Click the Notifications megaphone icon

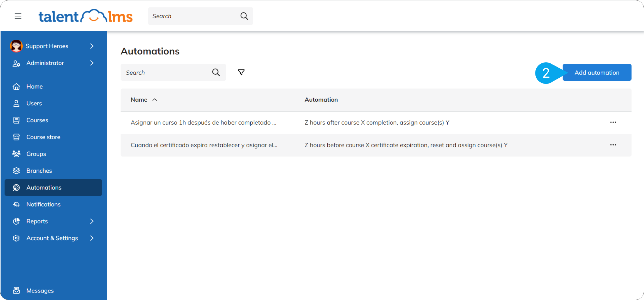tap(16, 204)
